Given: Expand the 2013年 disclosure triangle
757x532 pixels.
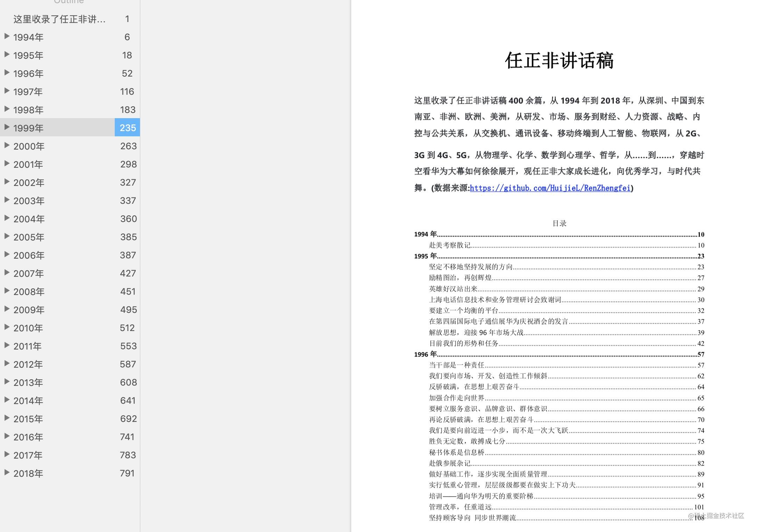Looking at the screenshot, I should coord(7,381).
